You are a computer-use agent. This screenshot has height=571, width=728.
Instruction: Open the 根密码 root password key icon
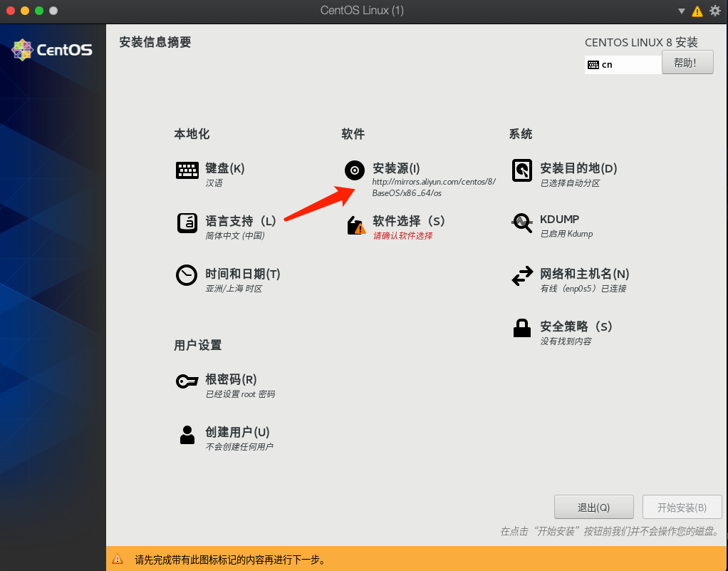[x=187, y=380]
